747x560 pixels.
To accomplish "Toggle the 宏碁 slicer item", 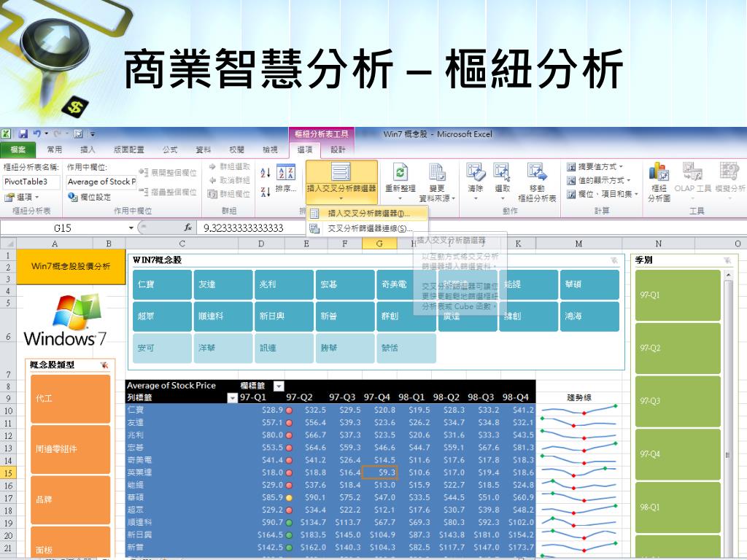I will click(x=345, y=284).
